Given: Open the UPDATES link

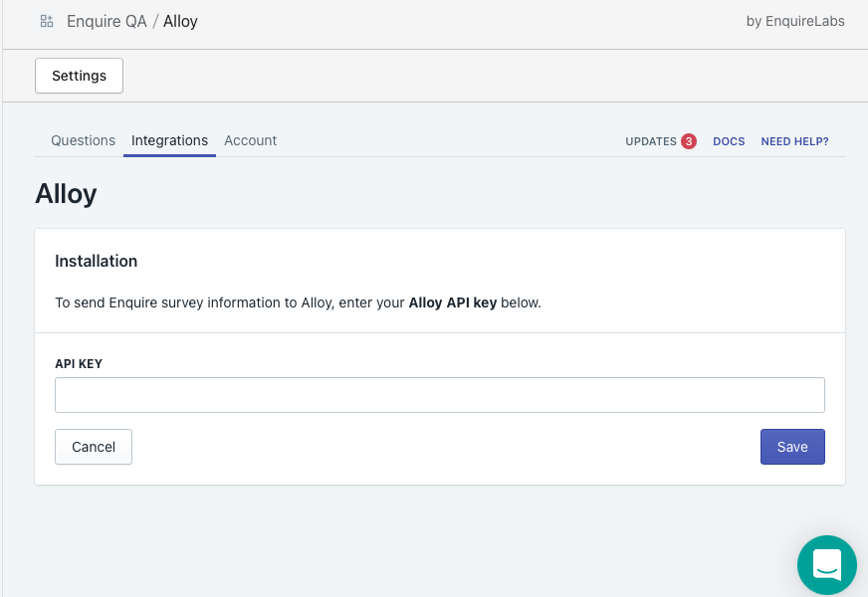Looking at the screenshot, I should pos(651,141).
